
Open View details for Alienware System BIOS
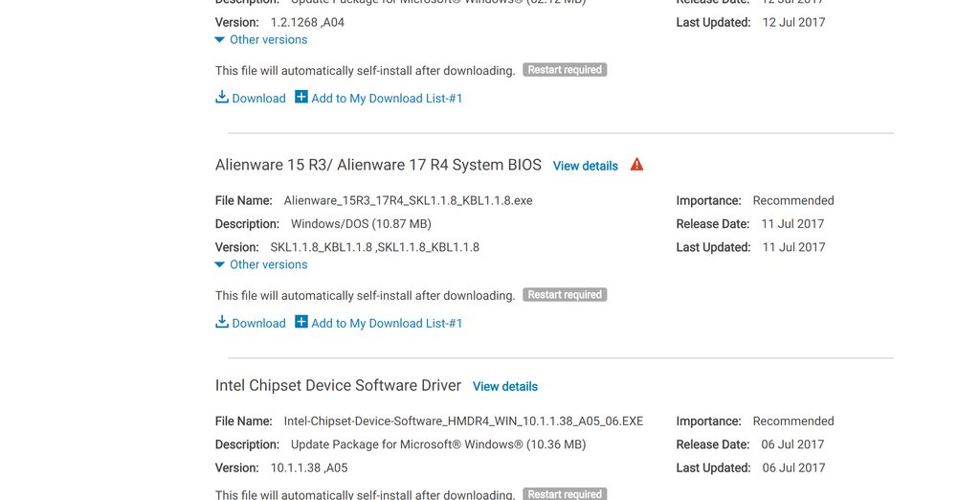click(x=585, y=166)
